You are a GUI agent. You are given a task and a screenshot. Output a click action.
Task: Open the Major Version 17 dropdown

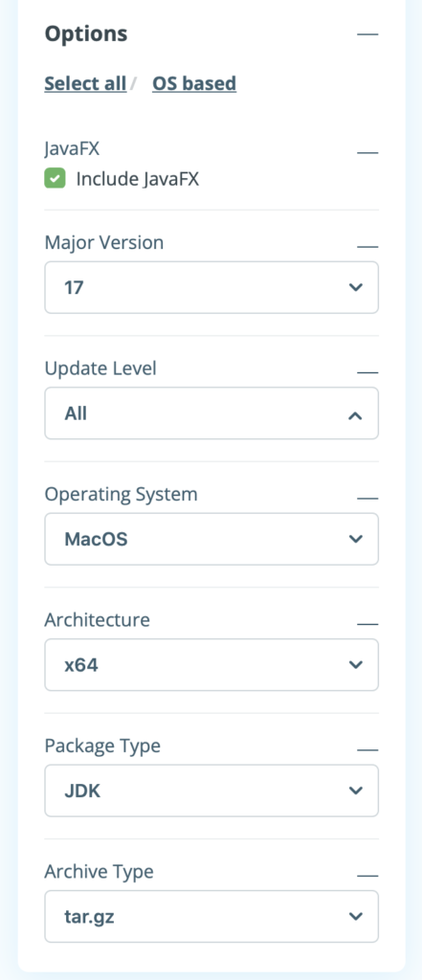click(x=211, y=287)
